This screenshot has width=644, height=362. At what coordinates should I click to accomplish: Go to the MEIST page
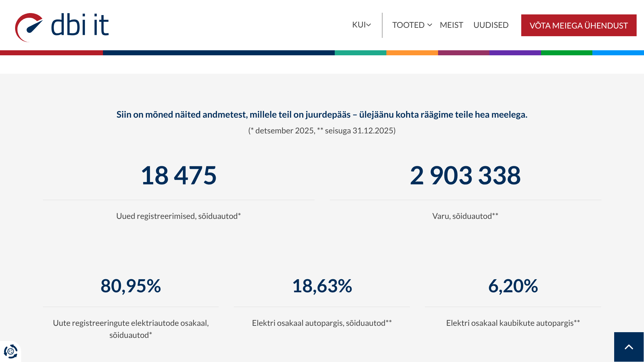(x=451, y=25)
